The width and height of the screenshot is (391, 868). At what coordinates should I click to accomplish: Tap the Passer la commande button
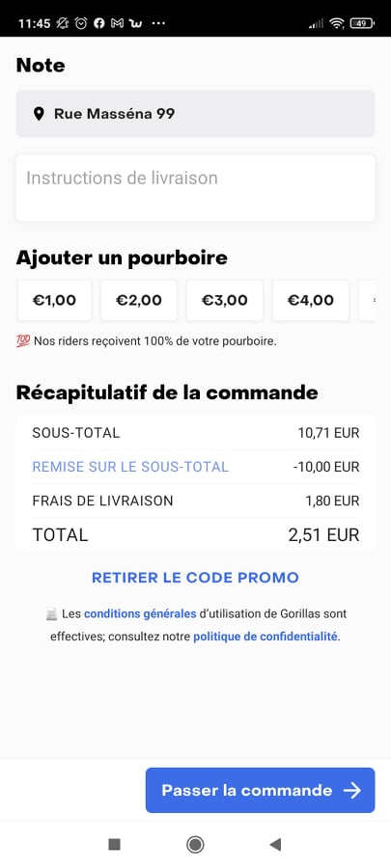[x=261, y=790]
